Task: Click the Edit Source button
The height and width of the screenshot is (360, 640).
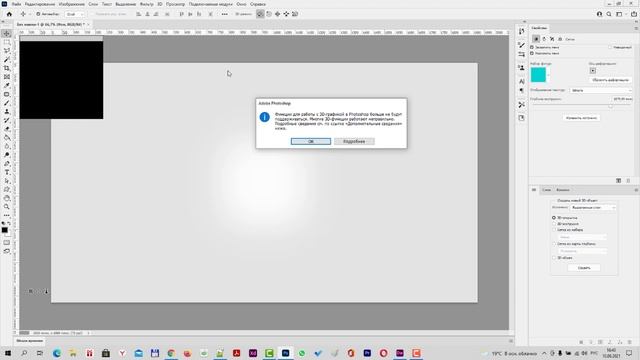Action: (x=581, y=118)
